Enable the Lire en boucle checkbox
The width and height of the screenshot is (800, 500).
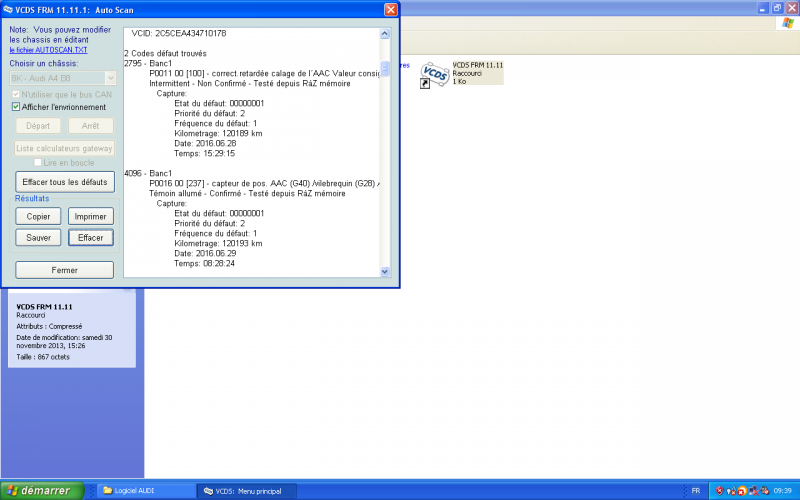38,161
